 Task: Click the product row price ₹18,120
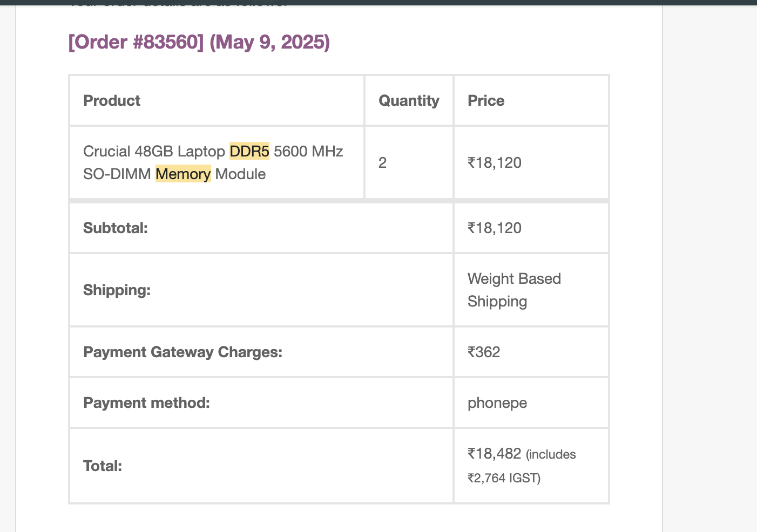(x=495, y=163)
